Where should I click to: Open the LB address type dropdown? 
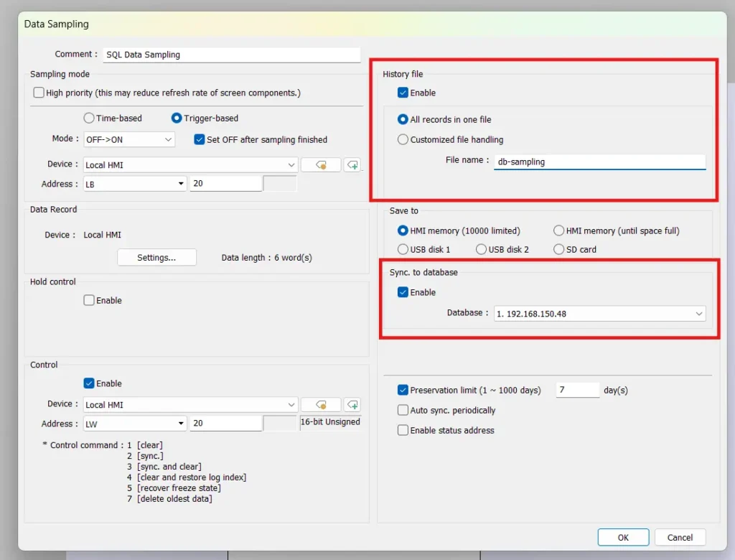[x=182, y=184]
